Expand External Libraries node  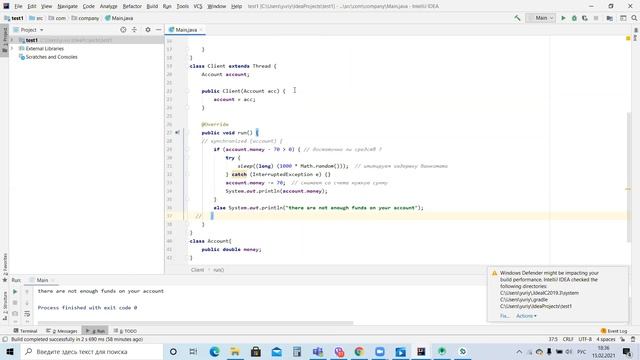(x=12, y=49)
